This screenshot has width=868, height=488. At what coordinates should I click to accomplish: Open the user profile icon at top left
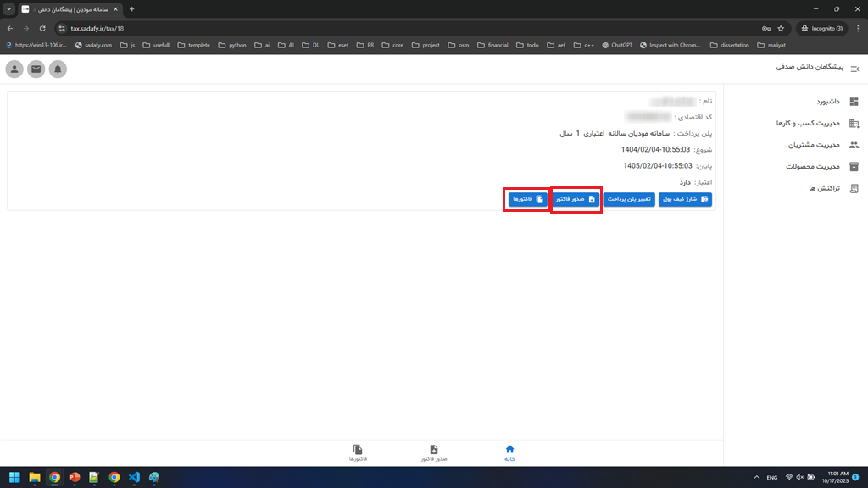coord(14,69)
